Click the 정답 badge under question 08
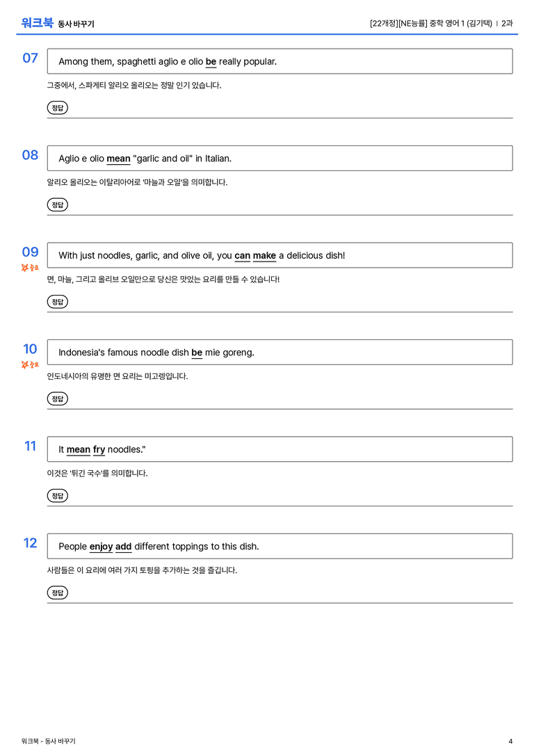This screenshot has height=756, width=534. tap(57, 204)
